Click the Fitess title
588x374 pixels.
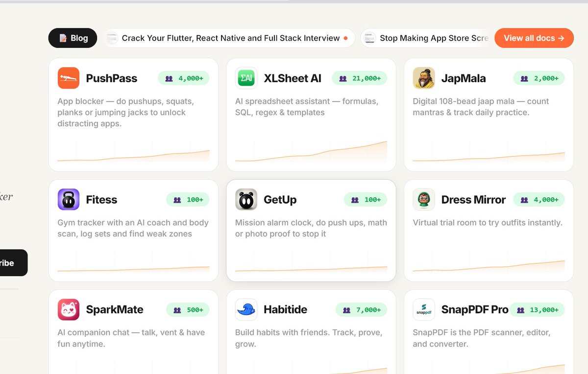[101, 200]
